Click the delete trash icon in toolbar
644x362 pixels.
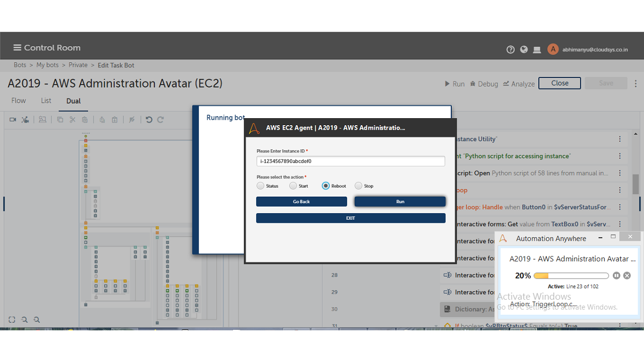tap(85, 120)
